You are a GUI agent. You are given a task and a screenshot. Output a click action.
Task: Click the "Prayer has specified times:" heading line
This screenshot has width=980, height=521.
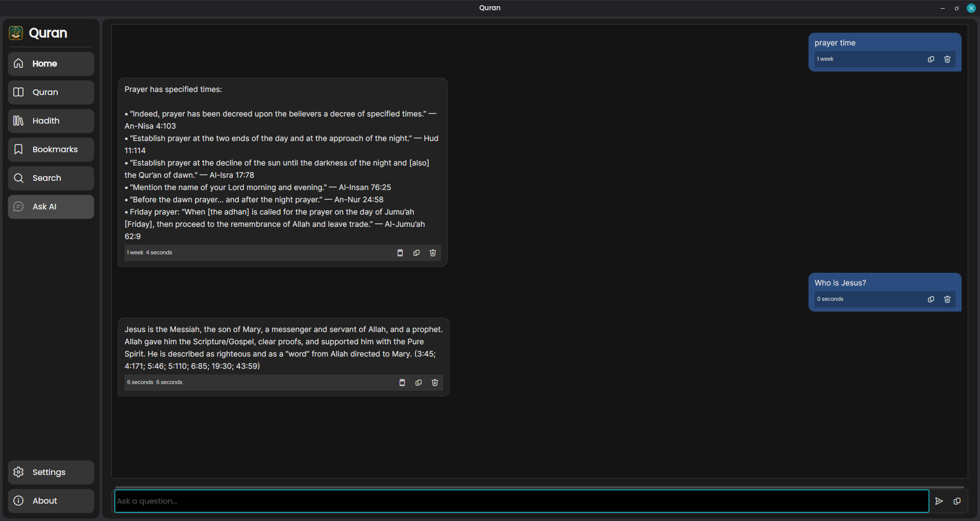pos(173,89)
